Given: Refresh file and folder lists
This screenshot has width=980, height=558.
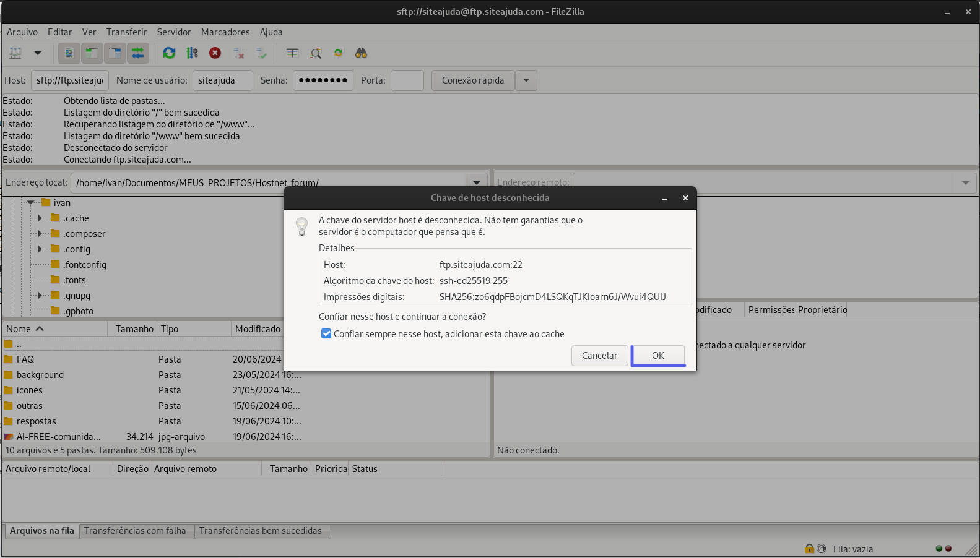Looking at the screenshot, I should [x=169, y=53].
